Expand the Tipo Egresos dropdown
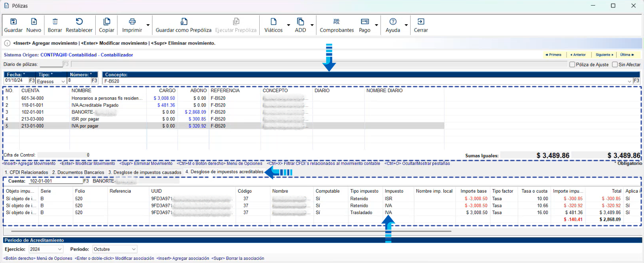The image size is (644, 263). point(63,81)
